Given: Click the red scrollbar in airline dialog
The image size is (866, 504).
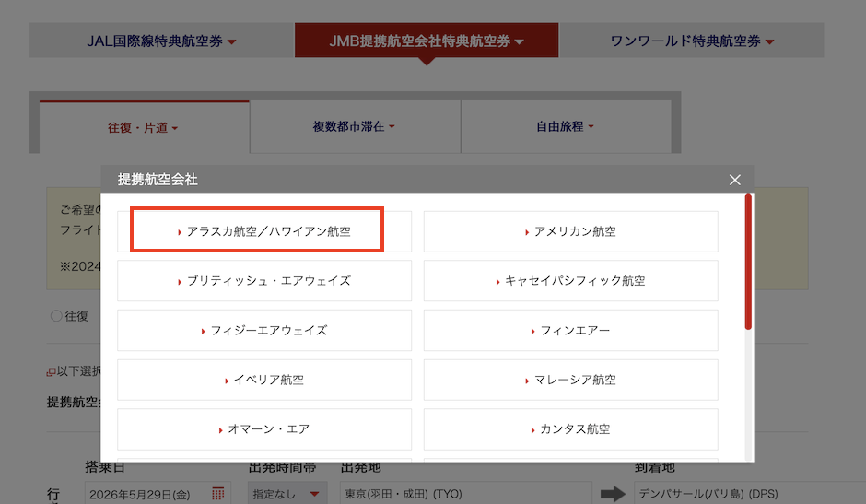Looking at the screenshot, I should point(748,262).
